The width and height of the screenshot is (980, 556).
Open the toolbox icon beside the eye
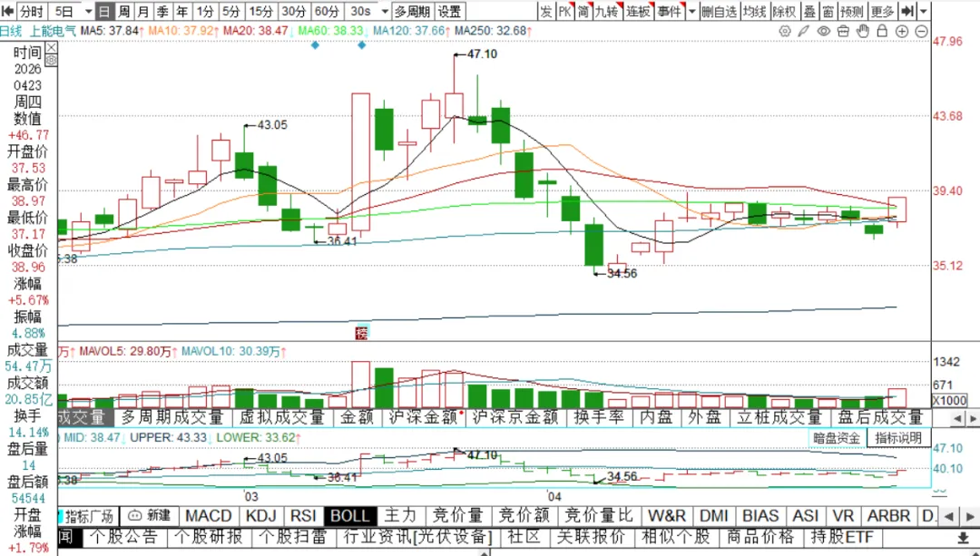click(843, 31)
